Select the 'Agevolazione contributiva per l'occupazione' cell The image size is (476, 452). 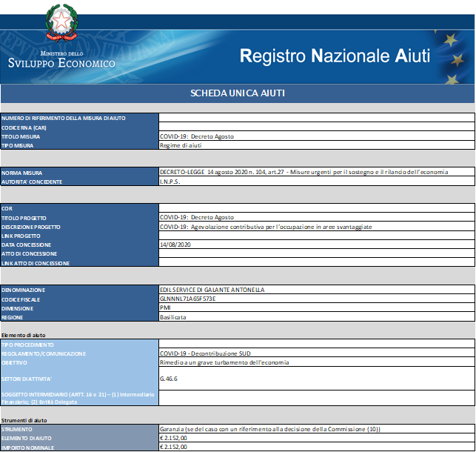point(317,226)
